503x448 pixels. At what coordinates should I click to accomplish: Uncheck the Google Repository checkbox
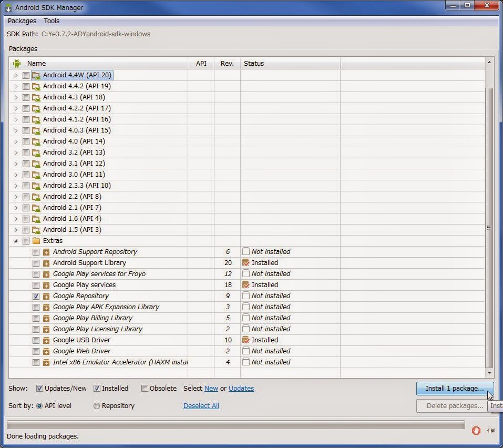[x=36, y=296]
